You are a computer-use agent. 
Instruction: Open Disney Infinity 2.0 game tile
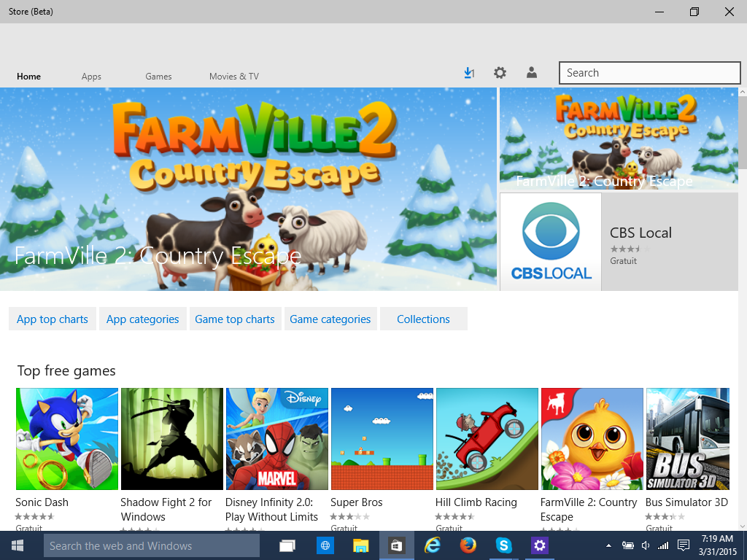pos(277,438)
